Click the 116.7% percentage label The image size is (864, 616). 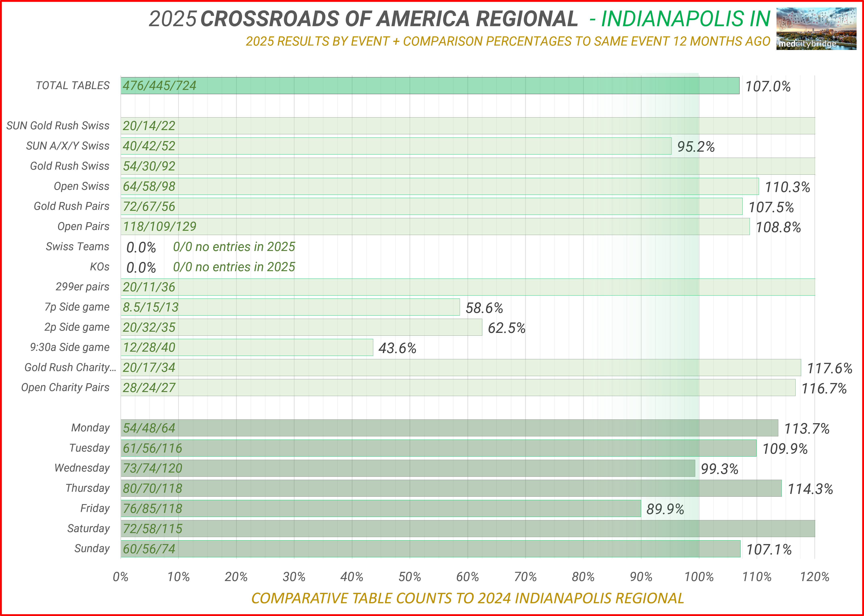click(x=824, y=388)
